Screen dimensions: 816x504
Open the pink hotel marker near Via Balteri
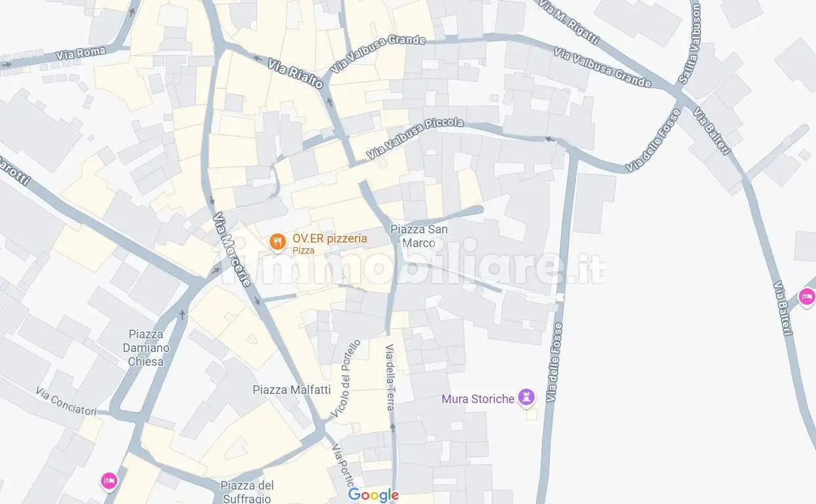point(807,298)
